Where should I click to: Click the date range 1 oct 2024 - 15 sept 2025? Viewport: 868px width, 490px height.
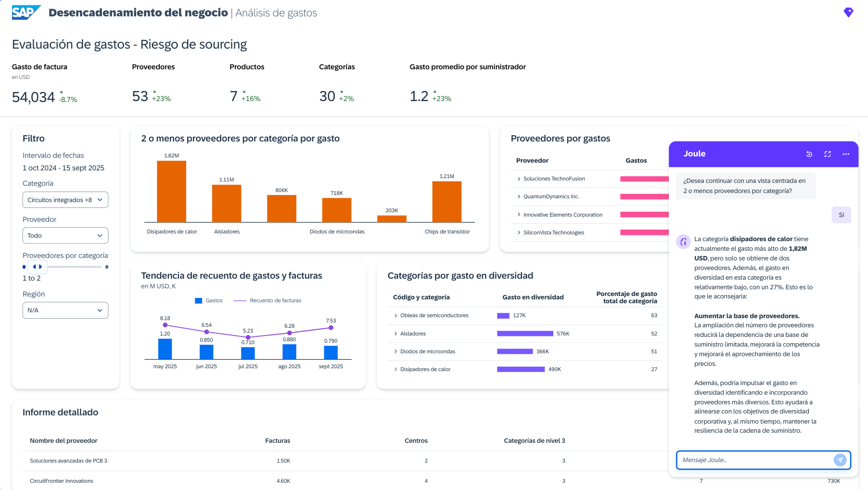[64, 168]
